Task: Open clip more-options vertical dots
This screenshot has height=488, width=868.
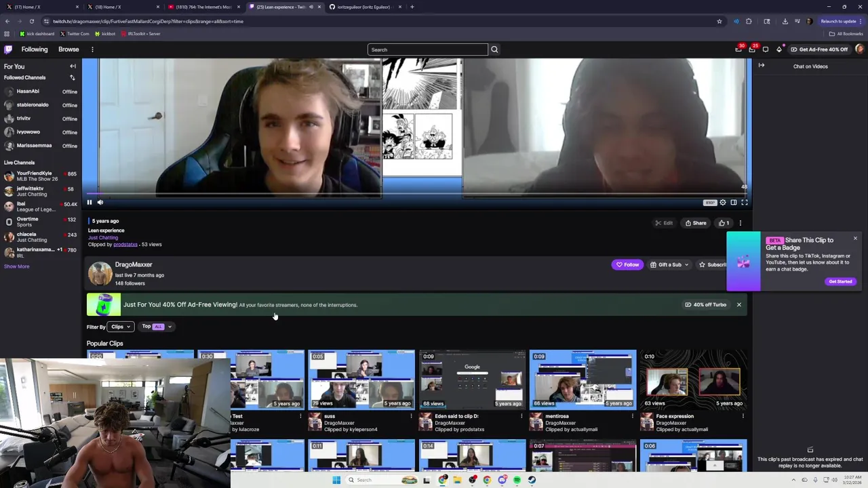Action: click(741, 223)
